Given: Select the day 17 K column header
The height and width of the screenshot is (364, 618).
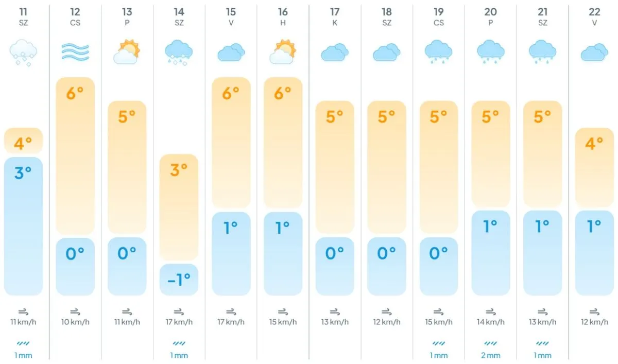Looking at the screenshot, I should point(335,16).
